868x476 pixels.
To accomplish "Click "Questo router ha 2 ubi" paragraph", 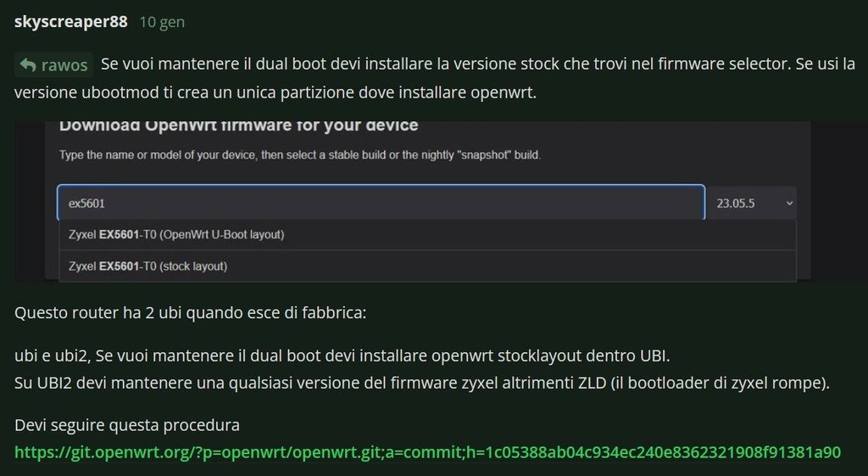I will coord(191,311).
